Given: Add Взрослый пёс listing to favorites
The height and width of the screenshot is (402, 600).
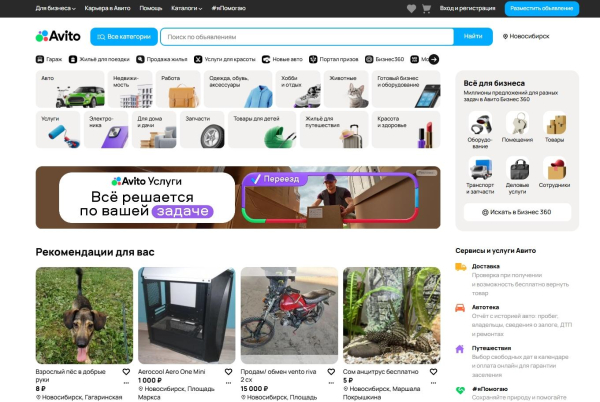Looking at the screenshot, I should 126,372.
